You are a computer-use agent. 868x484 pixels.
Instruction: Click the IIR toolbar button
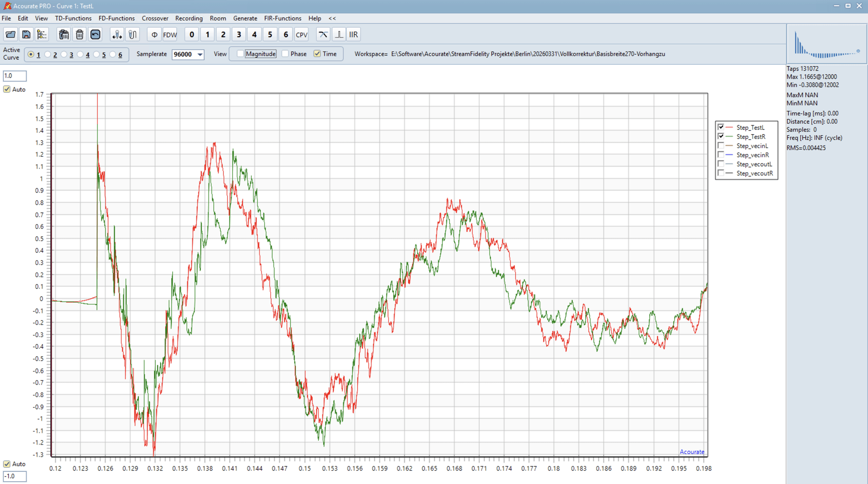(353, 35)
